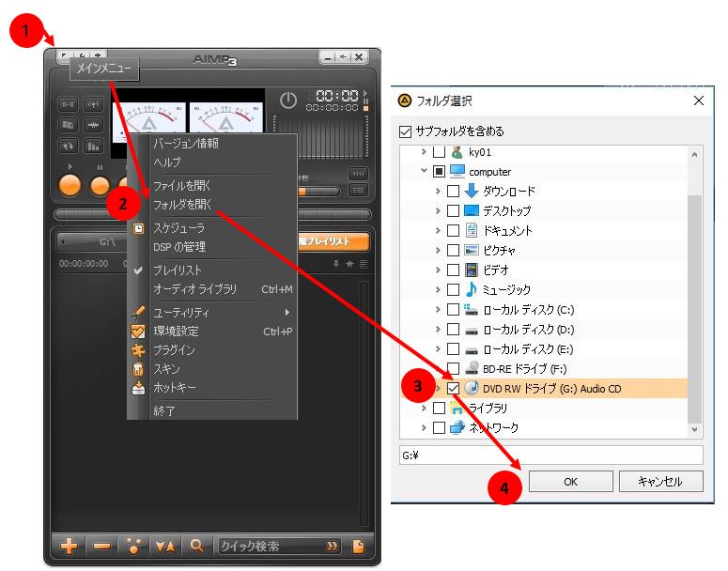
Task: Expand the ビデオ folder node
Action: [438, 270]
